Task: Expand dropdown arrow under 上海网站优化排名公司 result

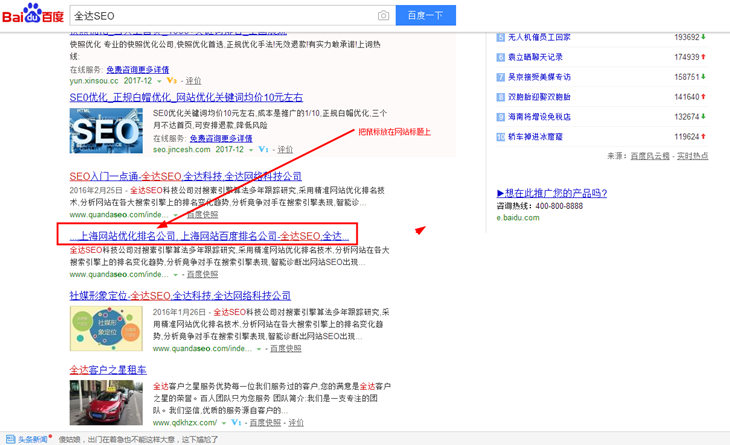Action: click(176, 275)
